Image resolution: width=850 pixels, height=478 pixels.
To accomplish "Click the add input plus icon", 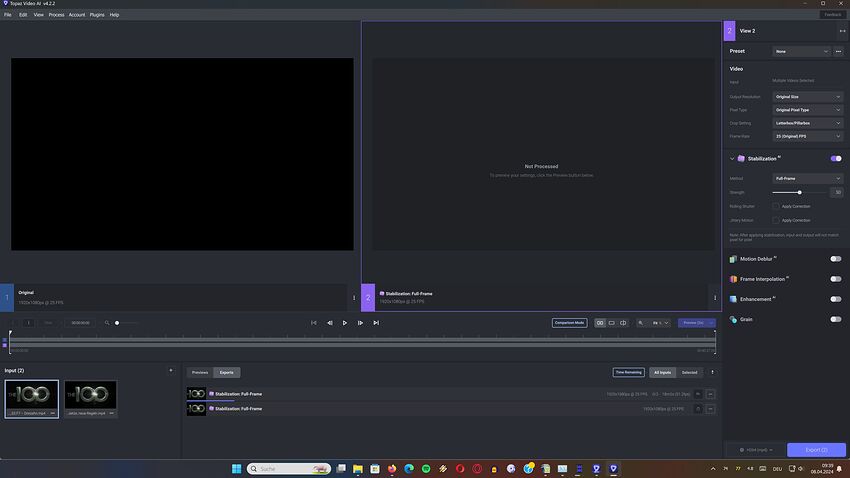I will coord(170,371).
